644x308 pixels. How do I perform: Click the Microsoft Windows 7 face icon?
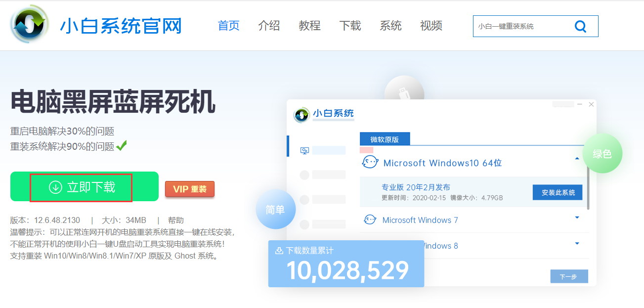click(370, 220)
